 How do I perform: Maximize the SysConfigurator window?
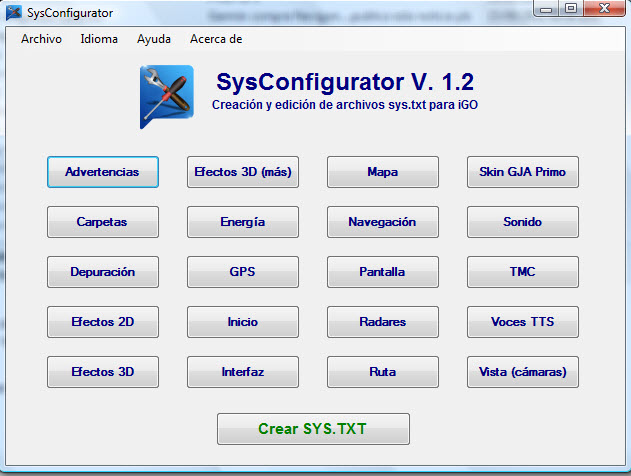point(571,8)
